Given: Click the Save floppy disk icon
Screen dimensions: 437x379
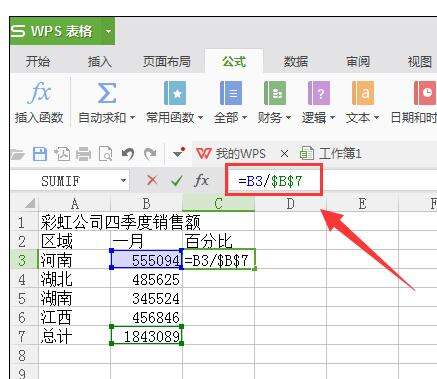Looking at the screenshot, I should click(40, 154).
